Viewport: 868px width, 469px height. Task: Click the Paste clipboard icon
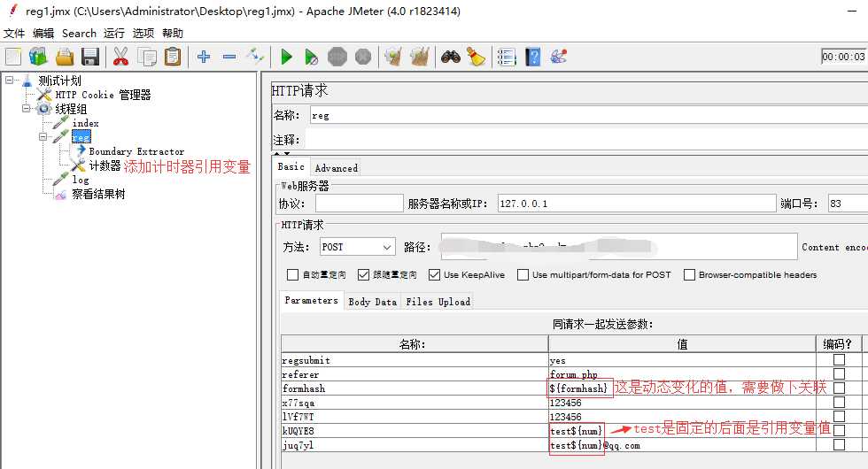point(173,57)
